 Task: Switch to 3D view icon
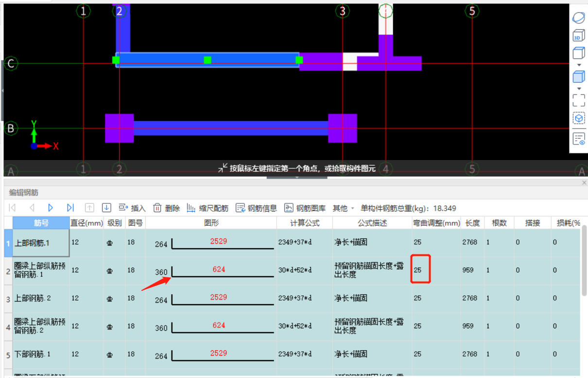pyautogui.click(x=578, y=35)
